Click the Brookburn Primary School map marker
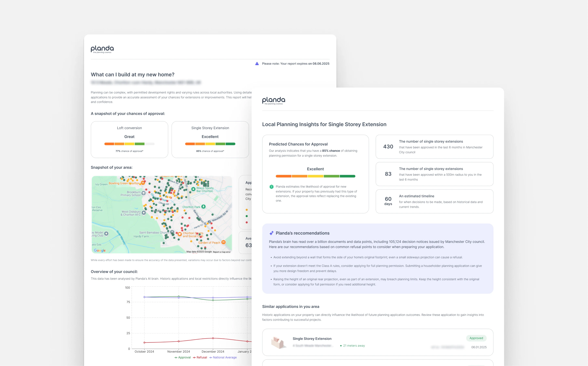The image size is (588, 366). click(x=143, y=193)
